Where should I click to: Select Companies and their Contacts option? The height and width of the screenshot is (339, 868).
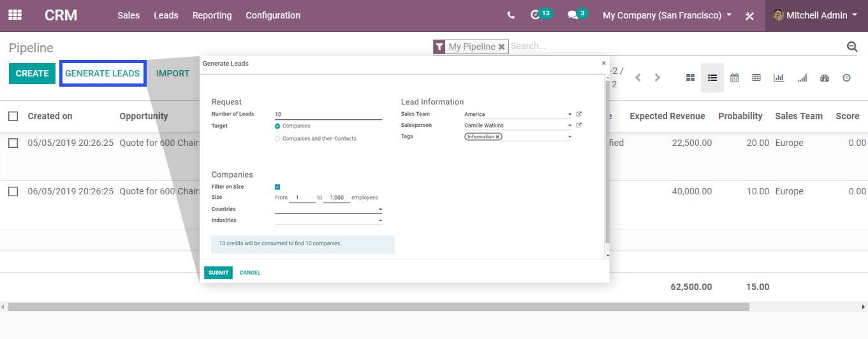click(277, 138)
